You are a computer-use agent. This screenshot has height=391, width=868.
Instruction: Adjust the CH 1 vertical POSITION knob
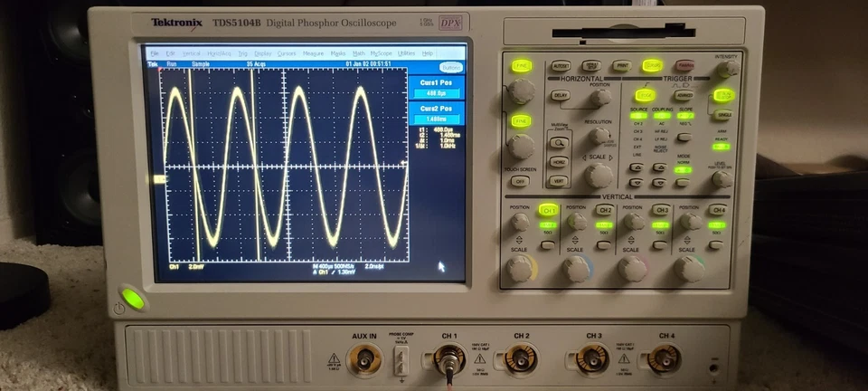coord(519,222)
